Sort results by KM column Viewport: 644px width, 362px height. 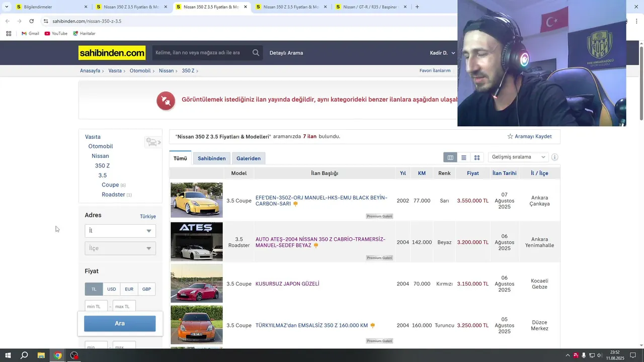[422, 173]
